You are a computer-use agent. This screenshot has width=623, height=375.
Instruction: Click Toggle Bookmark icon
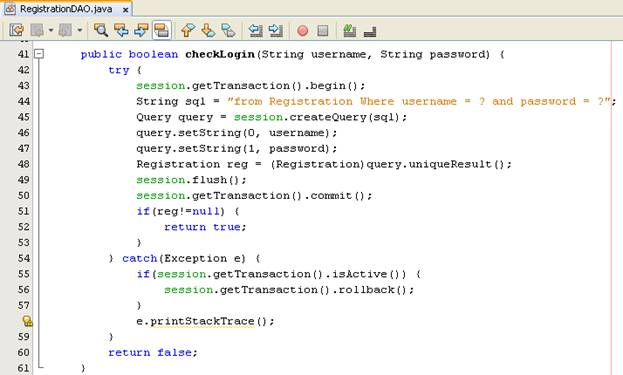pyautogui.click(x=228, y=30)
